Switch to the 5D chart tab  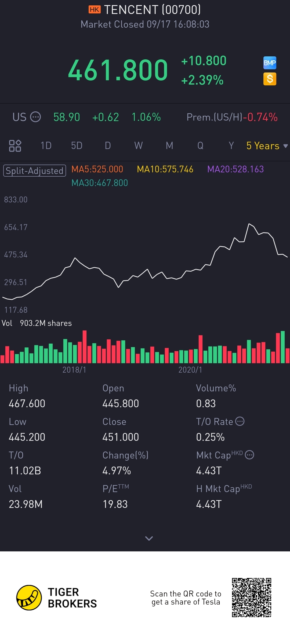(77, 146)
